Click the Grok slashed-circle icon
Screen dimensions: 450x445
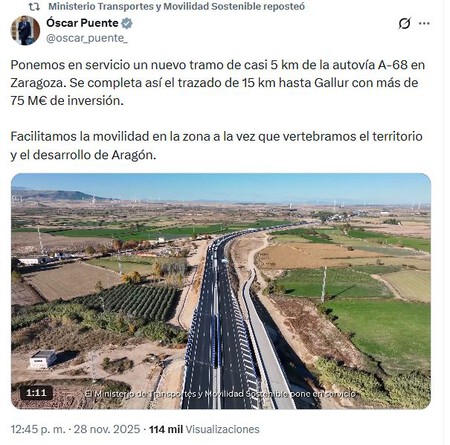point(404,23)
